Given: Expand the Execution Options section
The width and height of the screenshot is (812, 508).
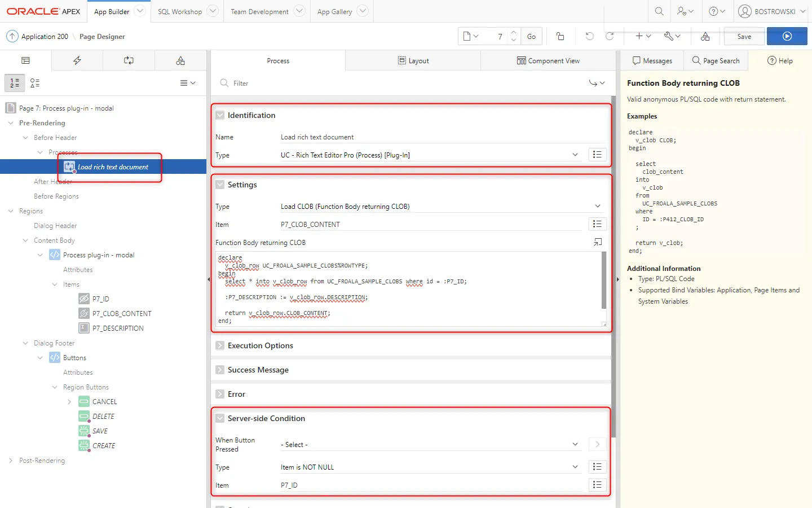Looking at the screenshot, I should pos(220,345).
